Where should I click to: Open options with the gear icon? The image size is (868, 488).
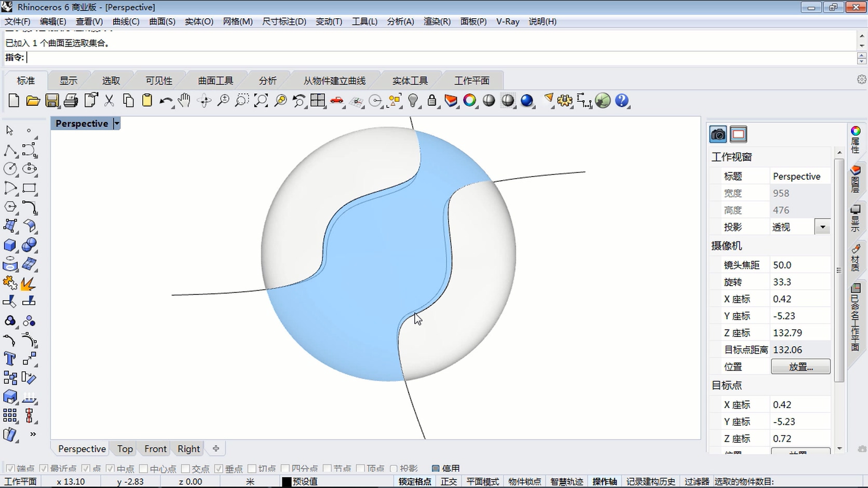(x=565, y=101)
